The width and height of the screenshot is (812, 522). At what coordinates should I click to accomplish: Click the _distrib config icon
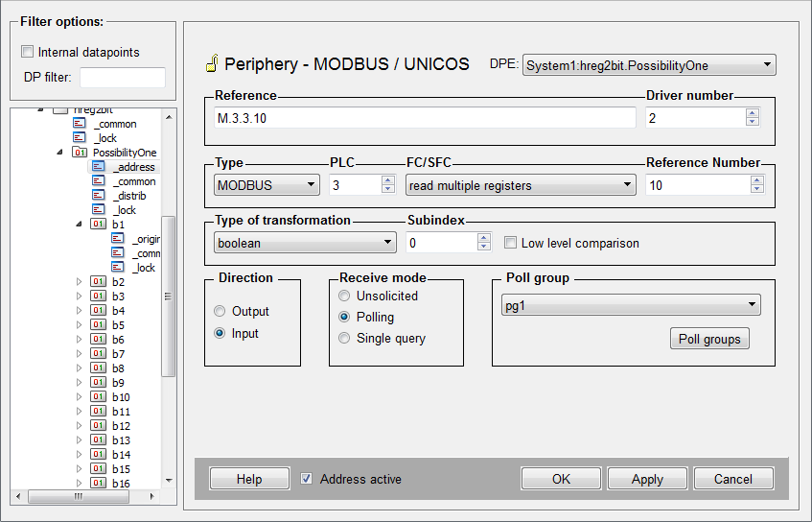[100, 196]
